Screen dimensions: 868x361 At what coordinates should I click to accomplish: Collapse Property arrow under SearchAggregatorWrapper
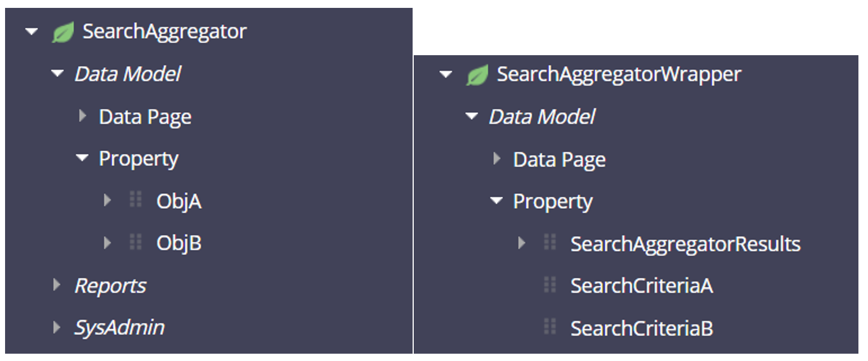(x=496, y=202)
